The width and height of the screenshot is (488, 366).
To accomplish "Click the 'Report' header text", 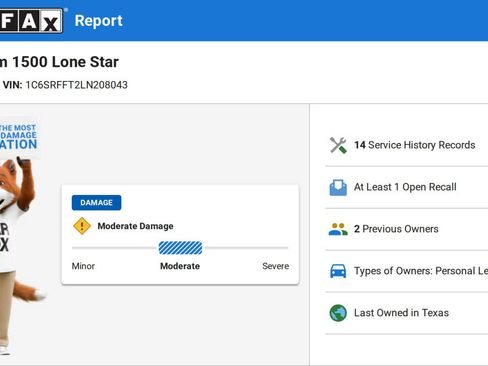I will pyautogui.click(x=99, y=21).
